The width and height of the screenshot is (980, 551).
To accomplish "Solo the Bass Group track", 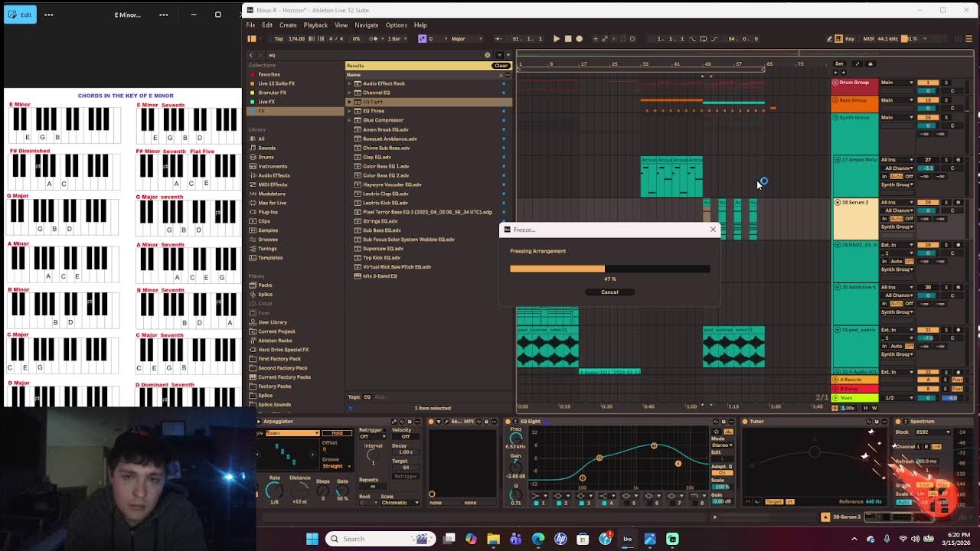I will point(946,100).
